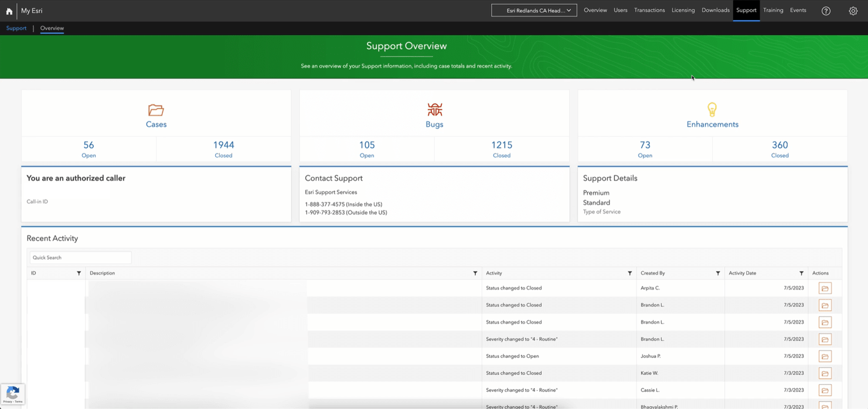The width and height of the screenshot is (868, 410).
Task: Click Joshua P. in Created By column
Action: (651, 356)
